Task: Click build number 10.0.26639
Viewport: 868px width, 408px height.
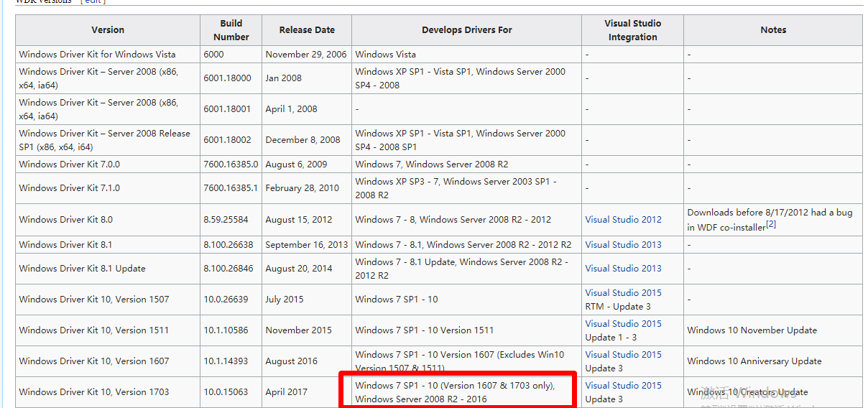Action: pyautogui.click(x=226, y=300)
